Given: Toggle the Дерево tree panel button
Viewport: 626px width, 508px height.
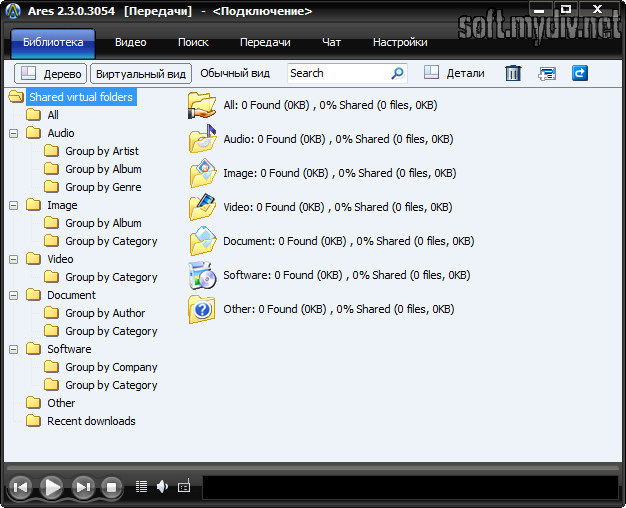Looking at the screenshot, I should (x=51, y=73).
